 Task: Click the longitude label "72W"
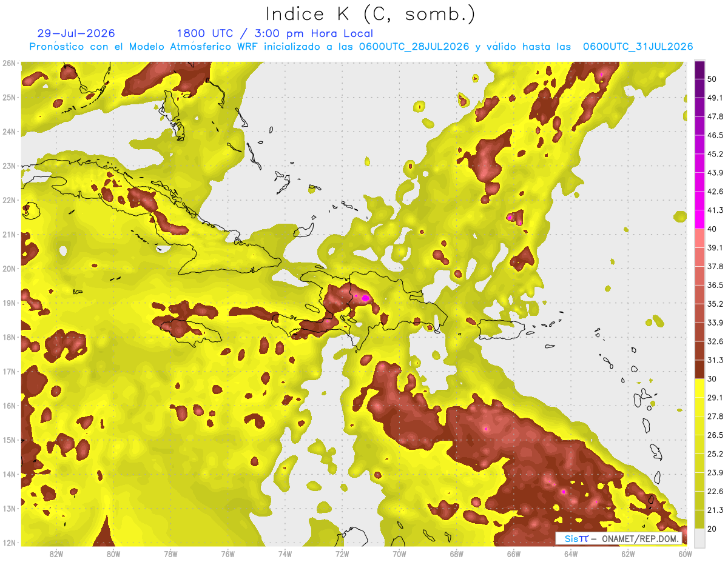click(342, 554)
